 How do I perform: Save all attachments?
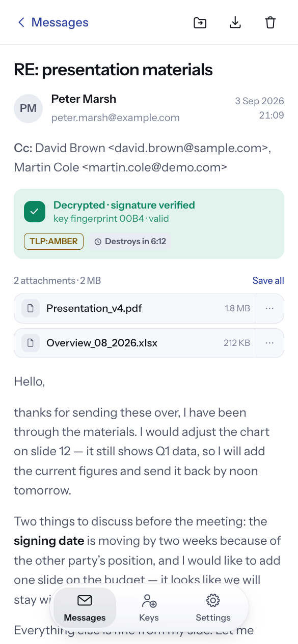pos(268,281)
